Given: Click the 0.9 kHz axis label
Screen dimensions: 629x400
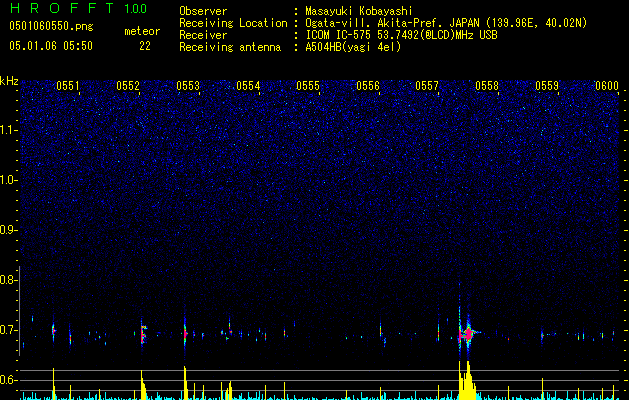Looking at the screenshot, I should point(8,230).
